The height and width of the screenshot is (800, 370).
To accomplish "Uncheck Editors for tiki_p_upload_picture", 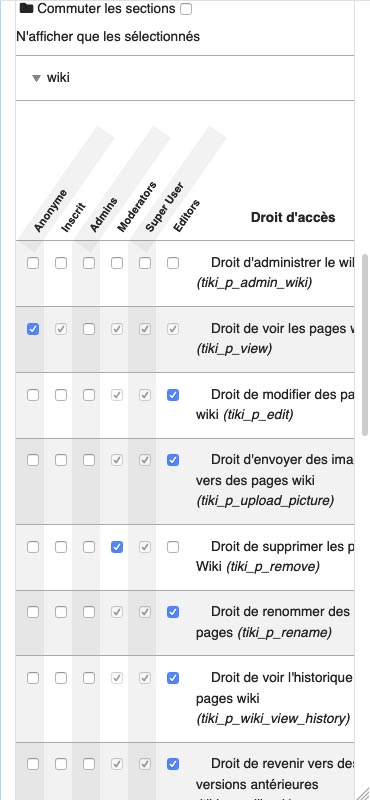I will [x=173, y=460].
